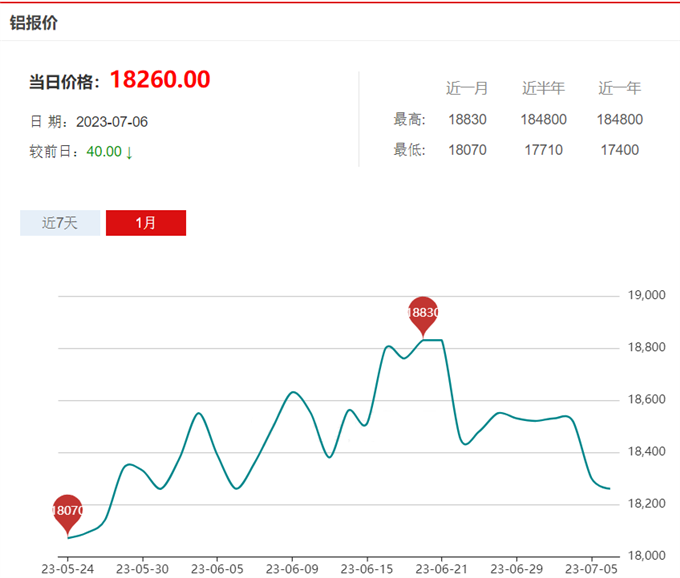Click the 18070 lowest price marker pin
This screenshot has height=578, width=680.
point(67,511)
